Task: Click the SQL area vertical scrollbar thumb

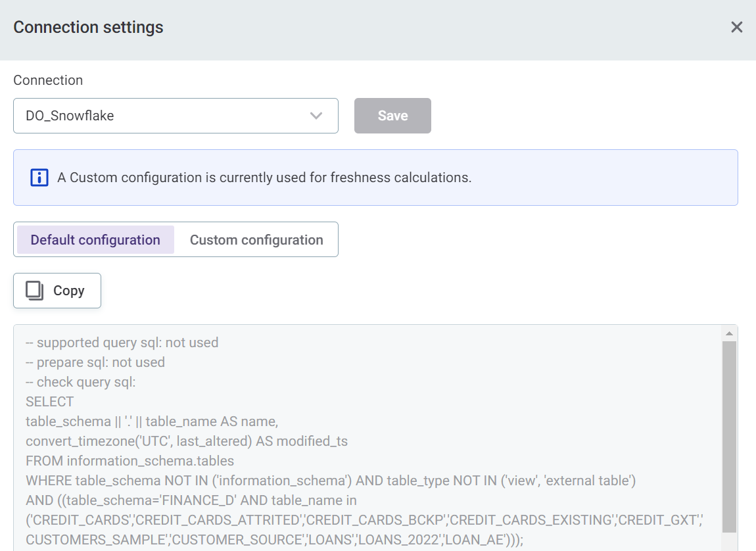Action: click(x=729, y=434)
